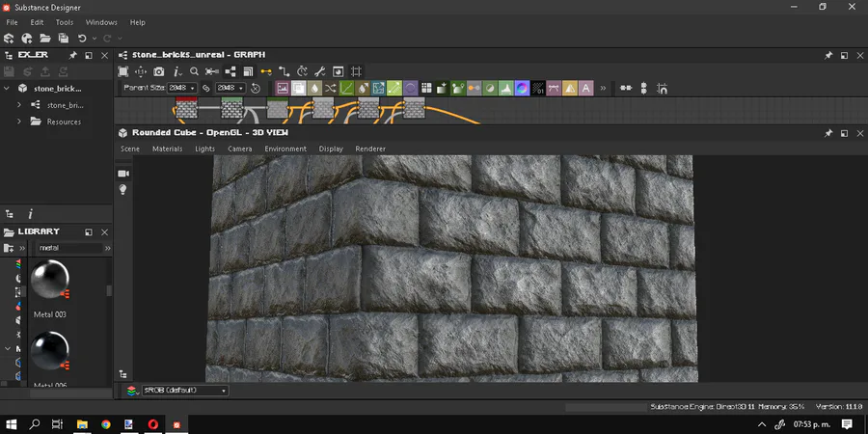Open the first Parent Size 2048 dropdown
The height and width of the screenshot is (434, 868).
click(x=182, y=88)
